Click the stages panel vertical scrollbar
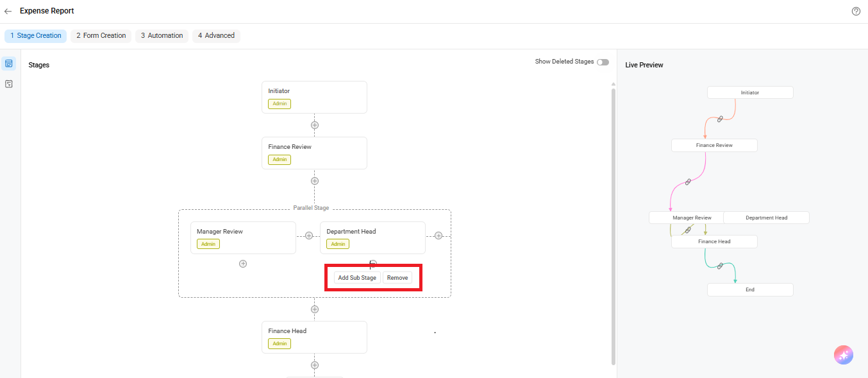This screenshot has height=378, width=868. pos(613,225)
